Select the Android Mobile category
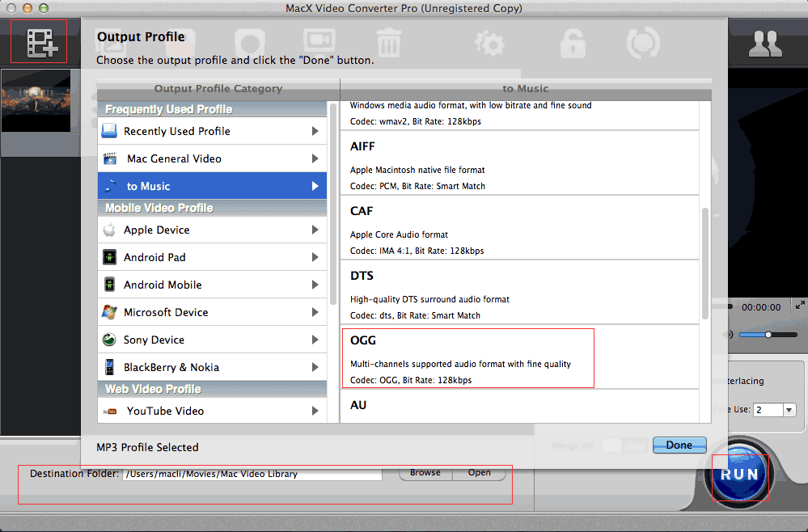The image size is (808, 532). pyautogui.click(x=212, y=285)
